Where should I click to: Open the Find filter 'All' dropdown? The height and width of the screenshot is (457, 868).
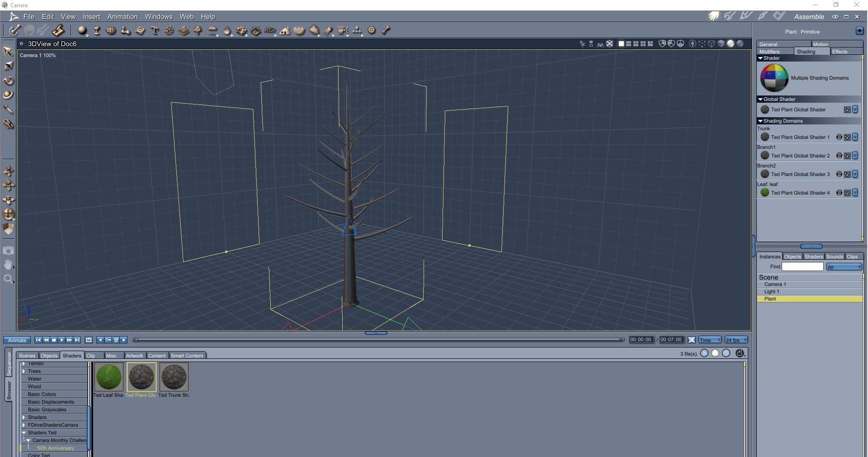[844, 267]
